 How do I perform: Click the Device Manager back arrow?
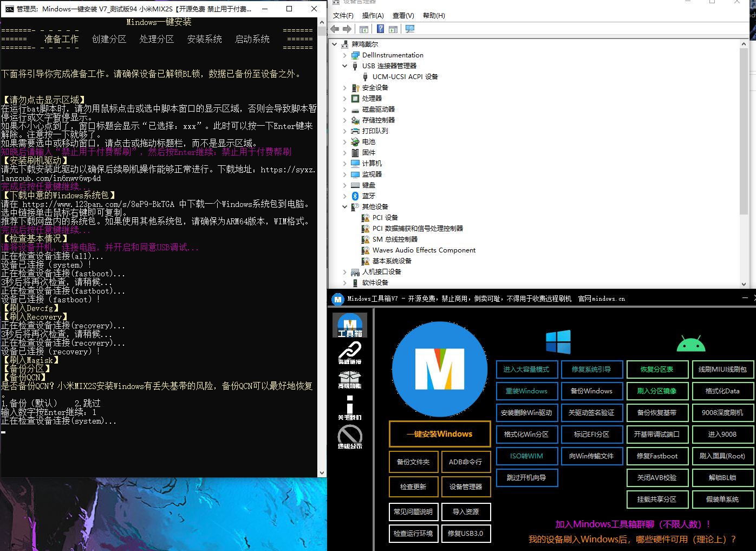click(x=335, y=29)
